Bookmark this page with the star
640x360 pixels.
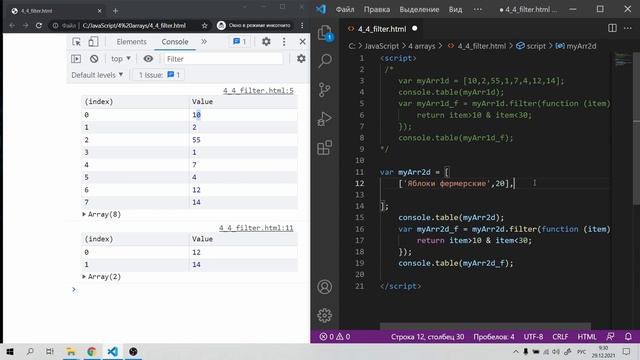(204, 25)
